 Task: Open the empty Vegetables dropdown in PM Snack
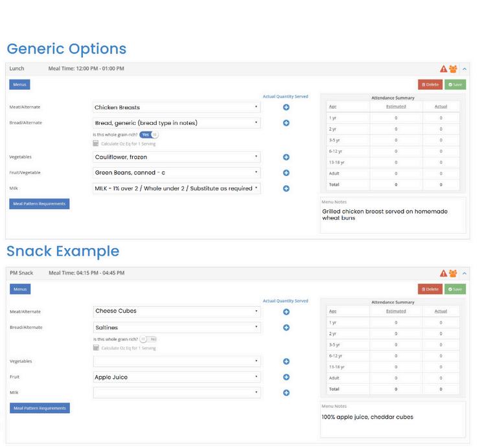coord(177,361)
